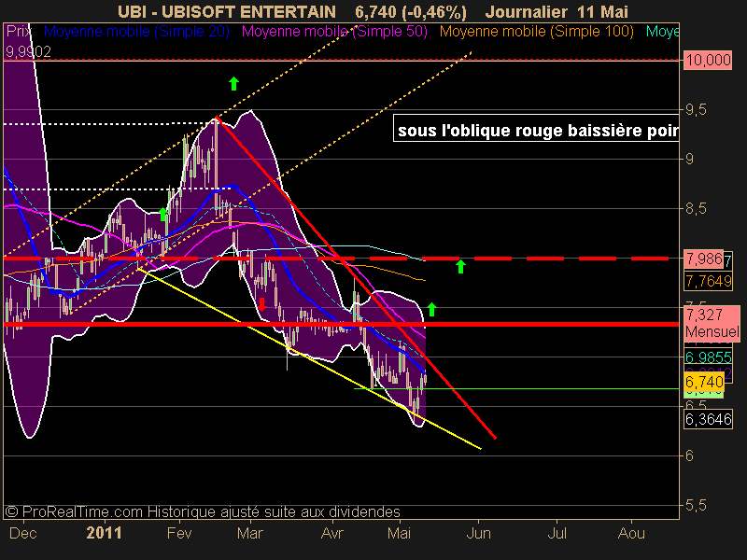The image size is (747, 560).
Task: Select the red down arrow marker on the chart
Action: click(261, 305)
